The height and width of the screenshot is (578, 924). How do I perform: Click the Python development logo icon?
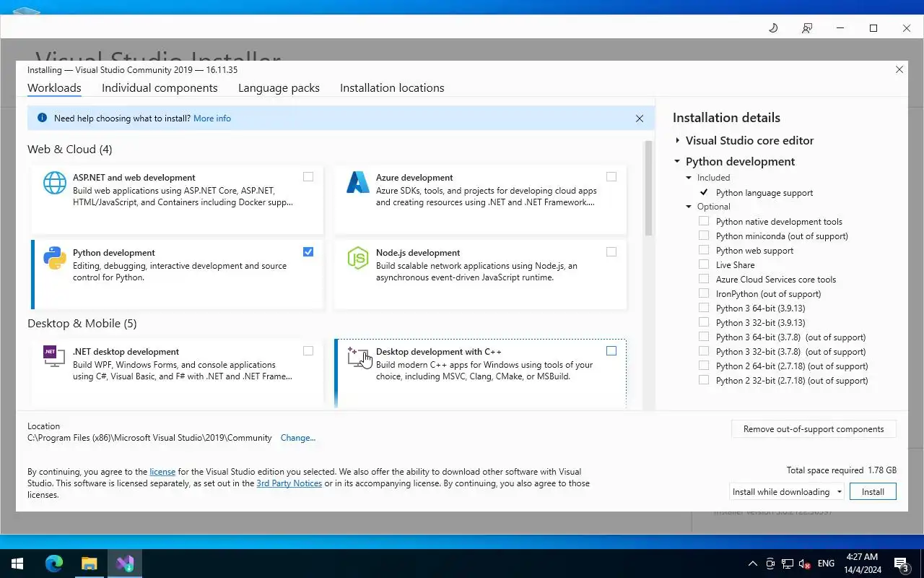(x=55, y=258)
